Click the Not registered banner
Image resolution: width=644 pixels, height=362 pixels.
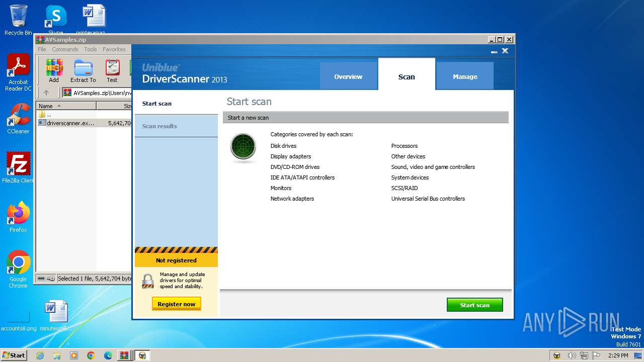[176, 260]
